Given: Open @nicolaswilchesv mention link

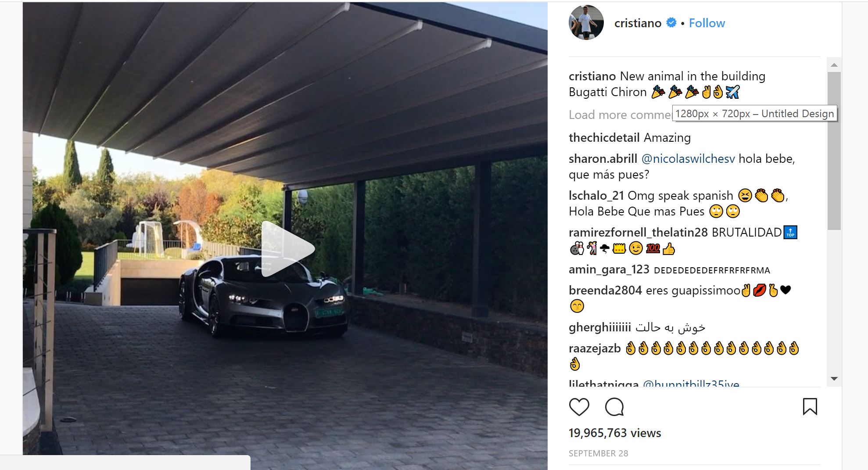Looking at the screenshot, I should tap(688, 159).
